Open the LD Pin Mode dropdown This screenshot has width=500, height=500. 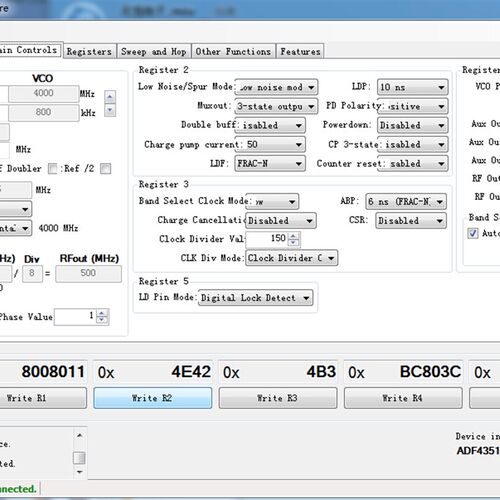point(256,298)
